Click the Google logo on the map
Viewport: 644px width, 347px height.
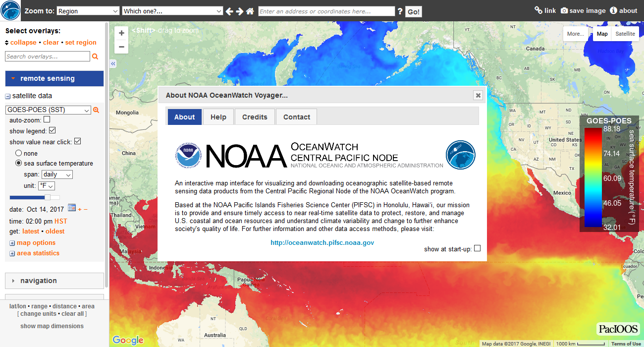point(128,340)
